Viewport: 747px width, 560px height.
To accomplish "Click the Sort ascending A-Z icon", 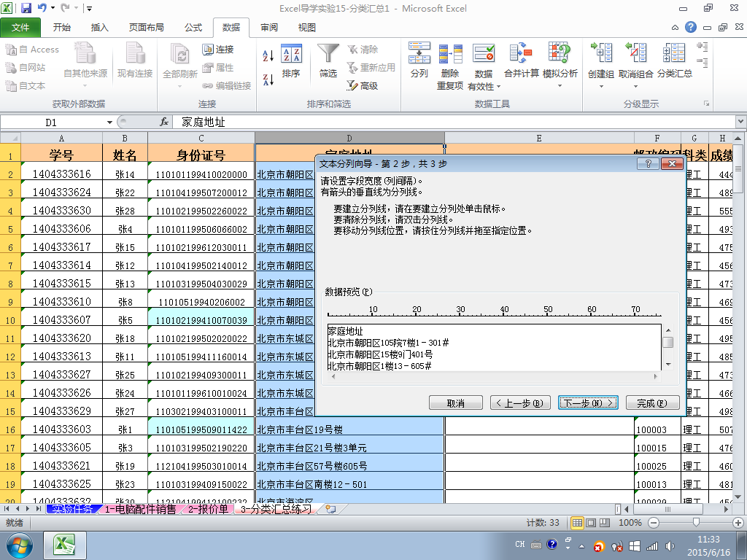I will 268,55.
